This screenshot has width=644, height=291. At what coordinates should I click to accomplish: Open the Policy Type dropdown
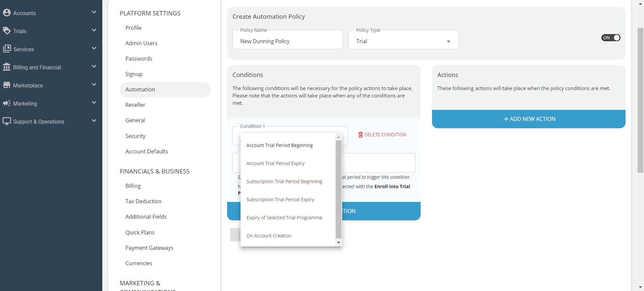pos(404,40)
